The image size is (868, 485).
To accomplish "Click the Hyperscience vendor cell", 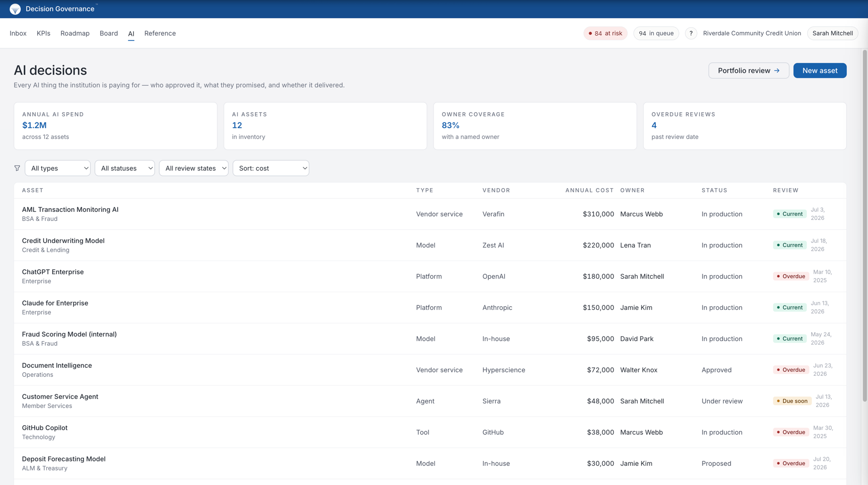I will 503,370.
